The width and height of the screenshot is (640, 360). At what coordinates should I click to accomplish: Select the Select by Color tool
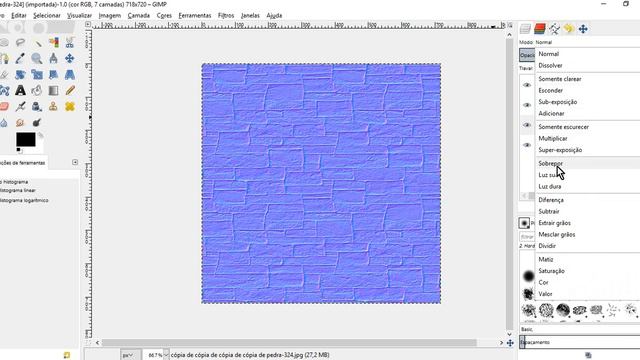pyautogui.click(x=53, y=42)
